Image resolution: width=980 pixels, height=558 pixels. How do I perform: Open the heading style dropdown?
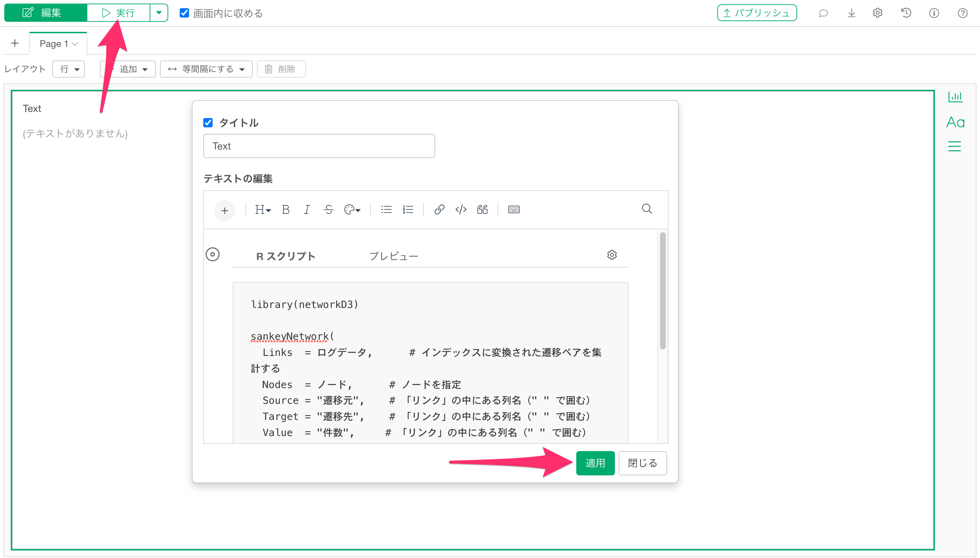(x=263, y=210)
